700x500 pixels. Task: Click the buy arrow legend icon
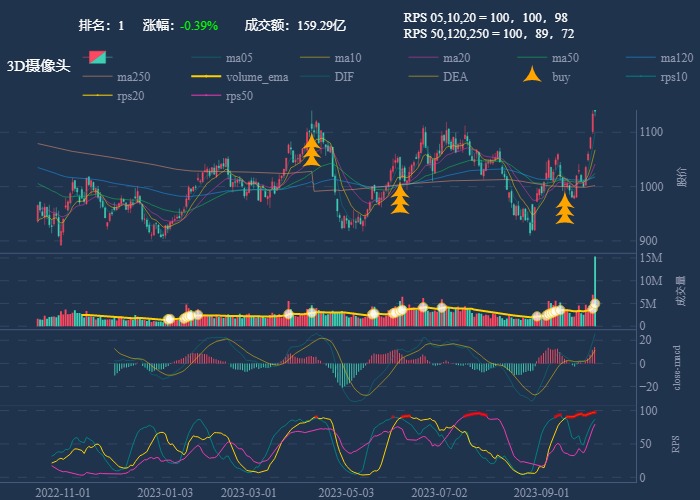[x=534, y=76]
